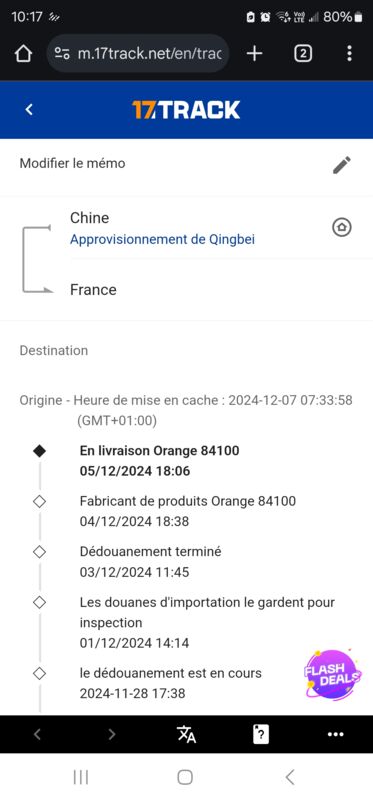Edit the m.17track.net URL address field
The image size is (373, 800).
(138, 54)
